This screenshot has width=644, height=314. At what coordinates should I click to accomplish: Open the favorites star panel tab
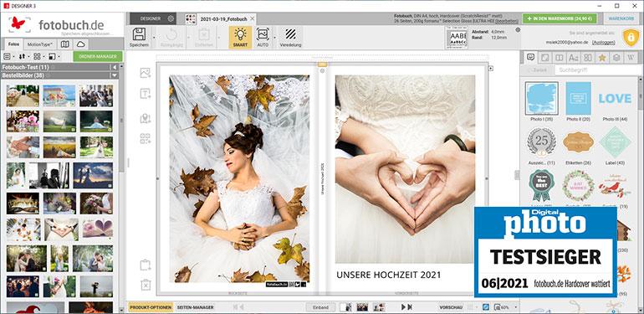pyautogui.click(x=601, y=58)
